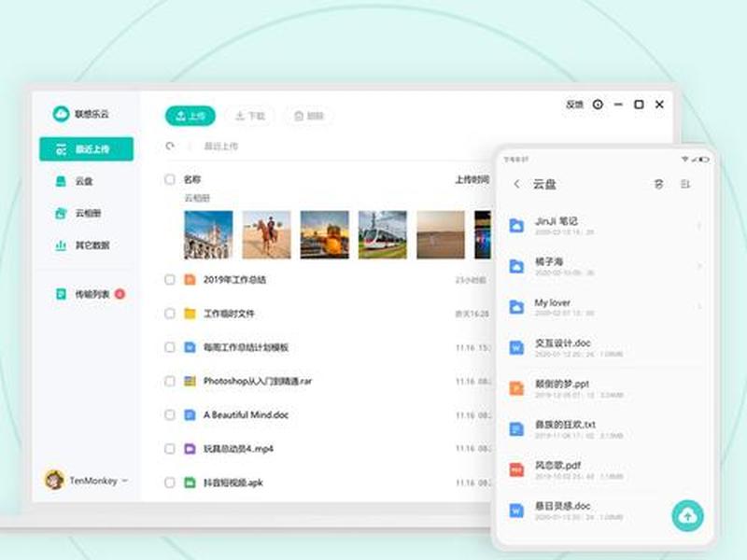Expand the TenMonkey account dropdown arrow

[125, 481]
